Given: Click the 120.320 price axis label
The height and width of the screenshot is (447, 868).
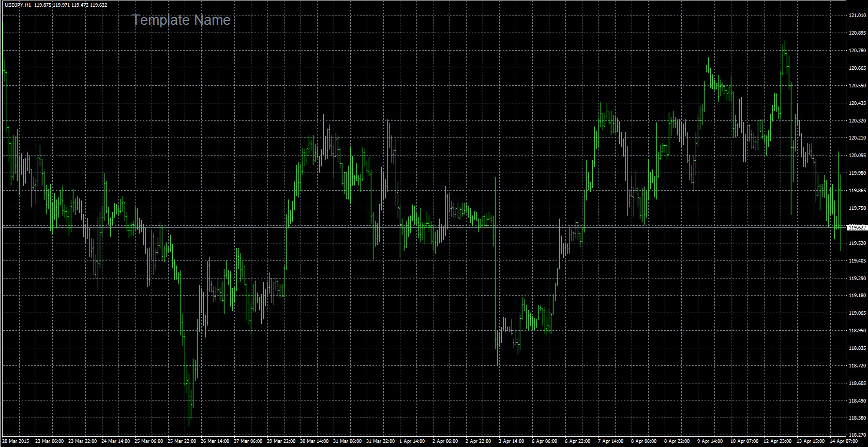Looking at the screenshot, I should pos(857,121).
